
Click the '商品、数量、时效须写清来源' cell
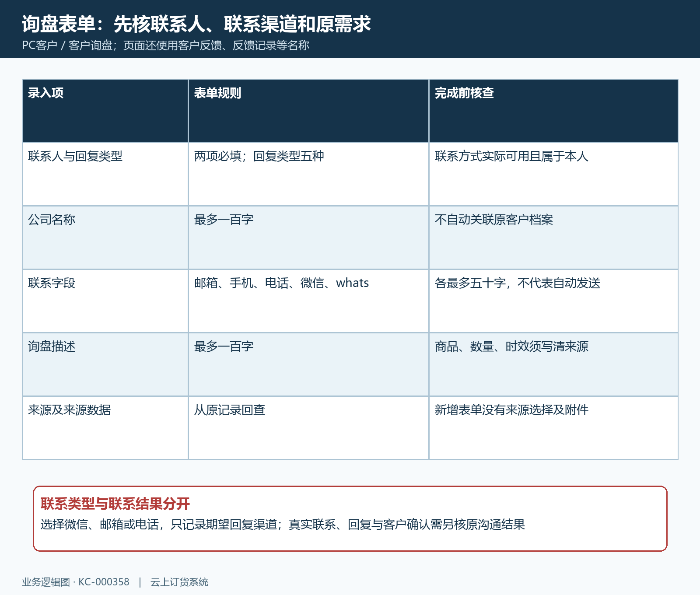coord(553,364)
